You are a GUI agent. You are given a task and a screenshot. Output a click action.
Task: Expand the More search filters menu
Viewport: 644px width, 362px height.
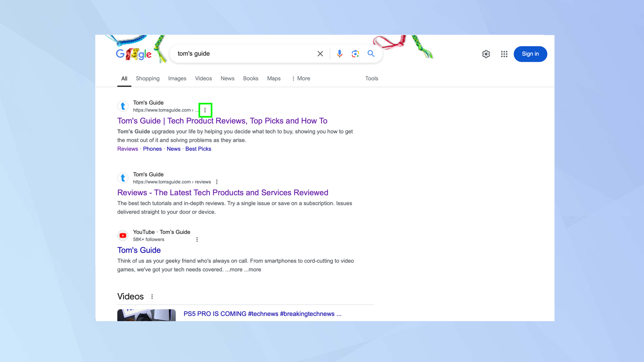pos(301,79)
